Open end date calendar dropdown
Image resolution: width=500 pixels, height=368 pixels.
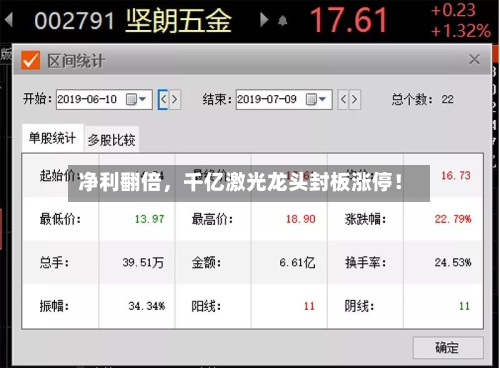[316, 99]
